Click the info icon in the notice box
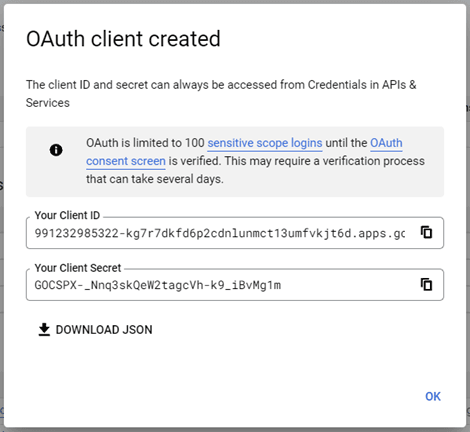 [x=56, y=150]
